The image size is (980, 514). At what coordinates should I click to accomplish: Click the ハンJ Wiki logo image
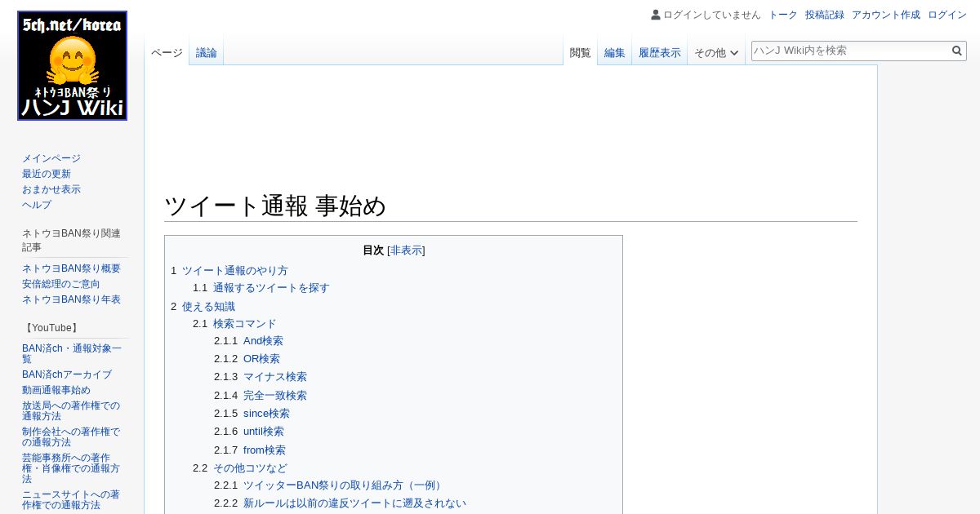(72, 65)
